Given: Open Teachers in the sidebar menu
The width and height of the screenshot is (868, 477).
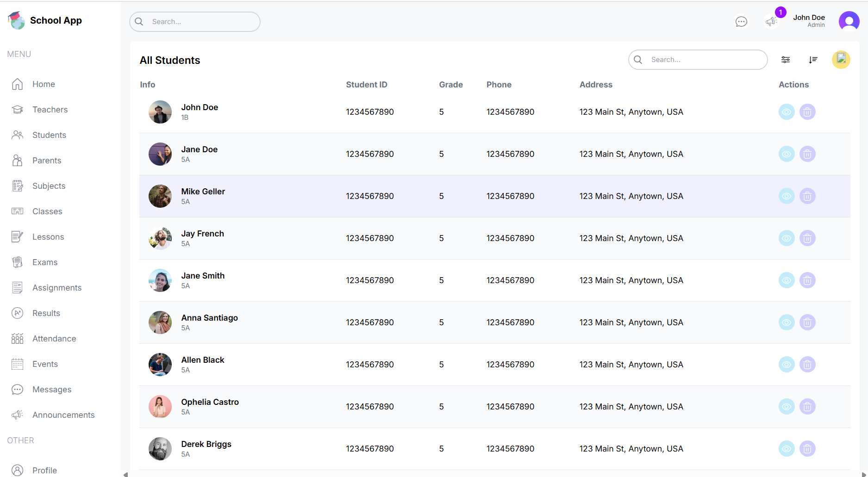Looking at the screenshot, I should tap(50, 110).
